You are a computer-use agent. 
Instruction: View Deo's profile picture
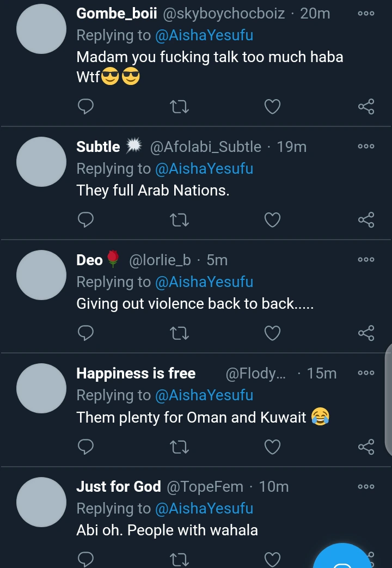[41, 275]
